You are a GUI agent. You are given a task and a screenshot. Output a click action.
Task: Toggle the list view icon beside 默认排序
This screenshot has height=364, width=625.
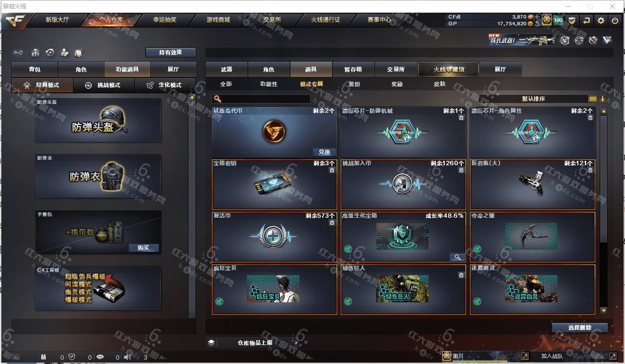(593, 99)
